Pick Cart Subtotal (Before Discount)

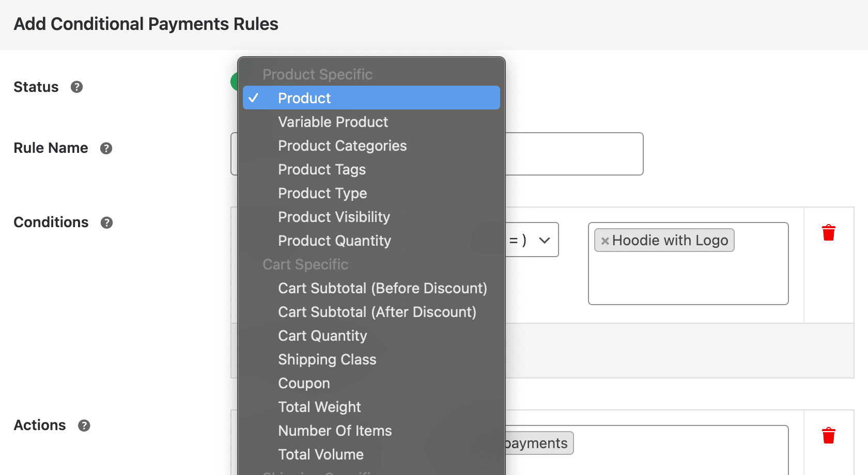(382, 288)
